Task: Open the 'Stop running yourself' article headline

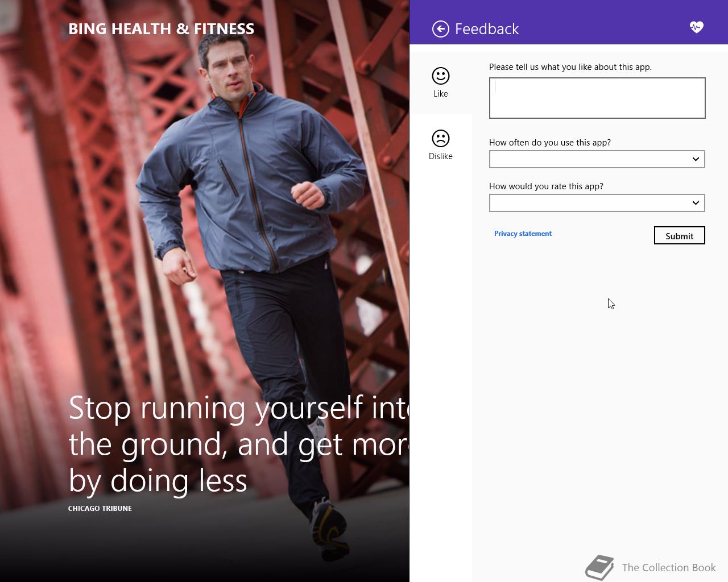Action: point(239,444)
